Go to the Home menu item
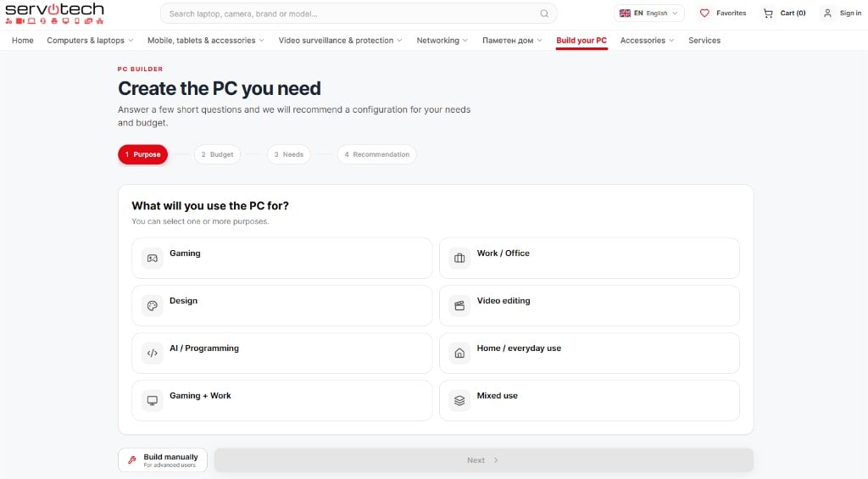This screenshot has height=479, width=868. pos(23,41)
